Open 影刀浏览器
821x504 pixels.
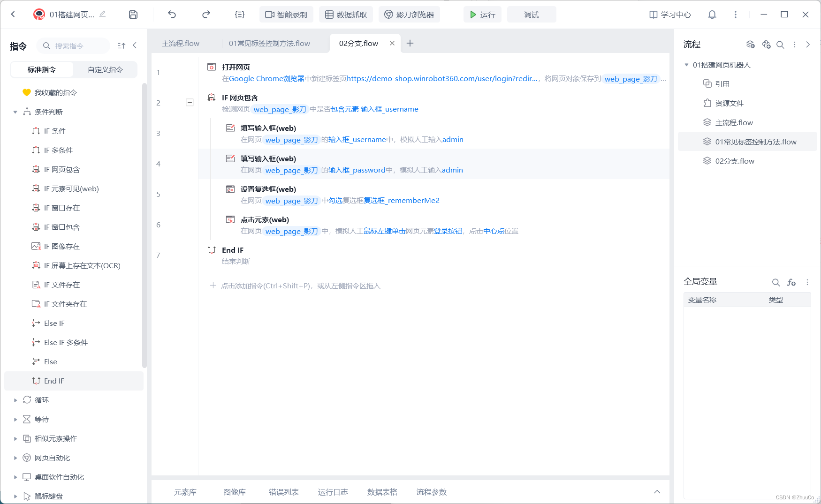(x=409, y=15)
